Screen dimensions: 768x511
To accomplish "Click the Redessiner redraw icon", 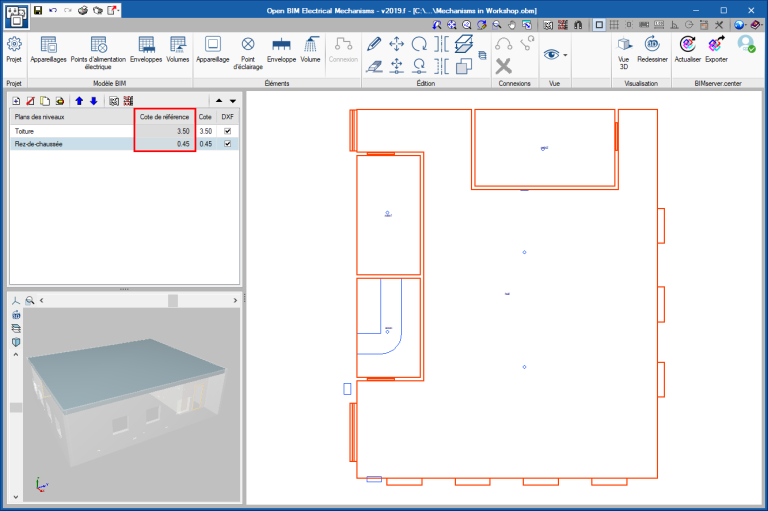I will click(652, 45).
